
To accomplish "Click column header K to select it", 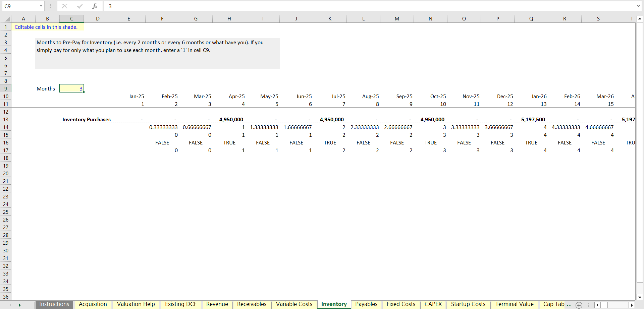I will click(x=330, y=18).
